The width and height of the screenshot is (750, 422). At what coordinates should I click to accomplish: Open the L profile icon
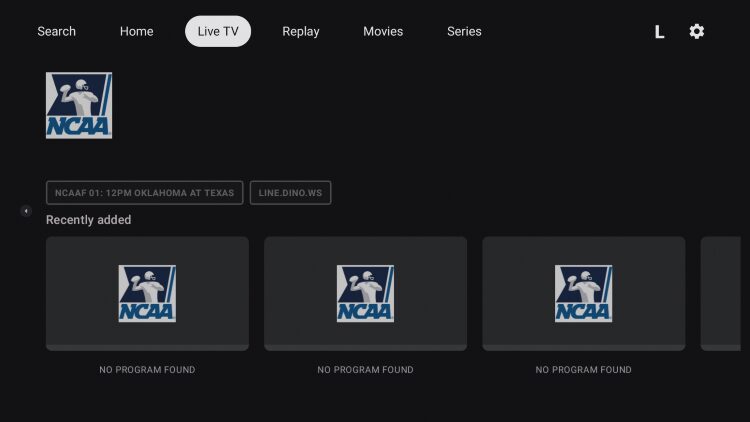point(659,32)
